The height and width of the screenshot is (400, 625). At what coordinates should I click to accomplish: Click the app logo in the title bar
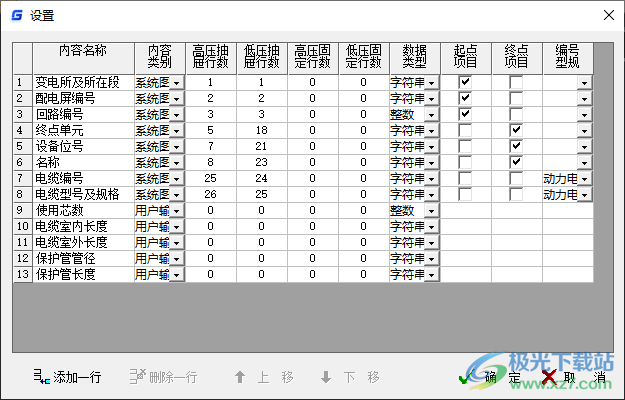click(17, 16)
